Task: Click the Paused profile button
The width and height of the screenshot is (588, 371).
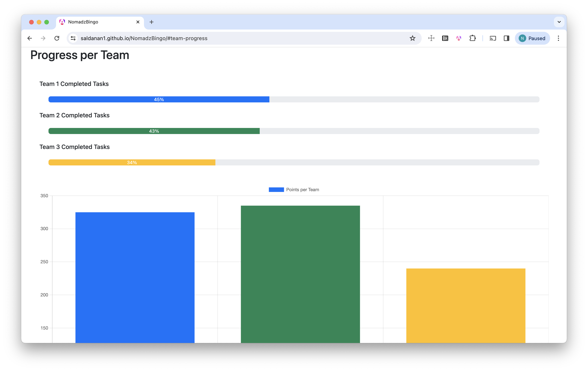Action: [x=532, y=38]
